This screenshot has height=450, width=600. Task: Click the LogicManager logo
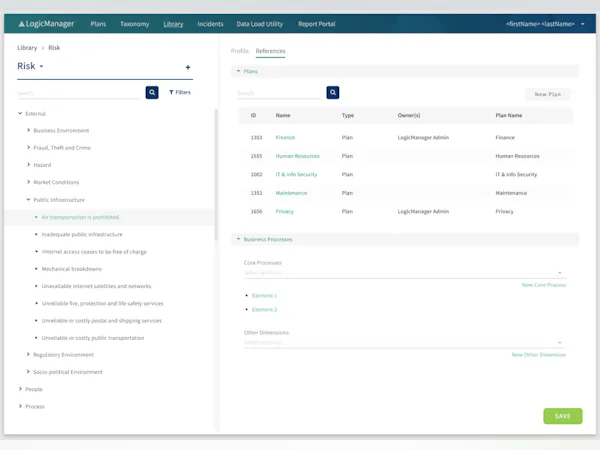pos(46,24)
